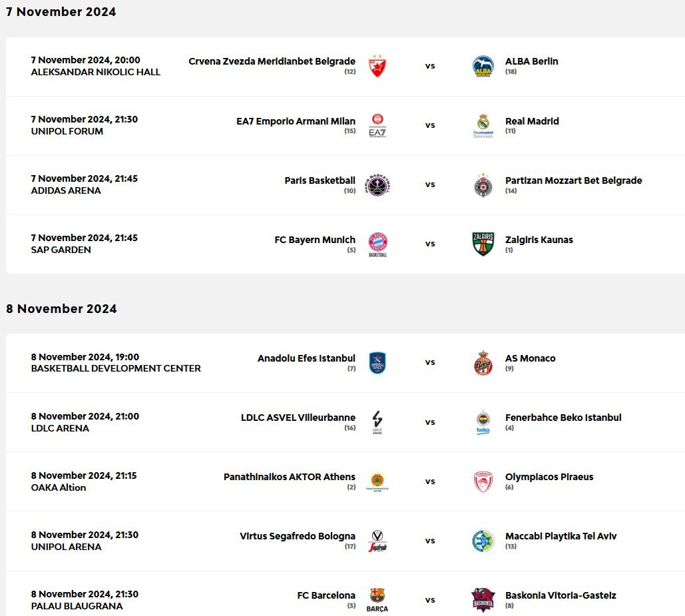Image resolution: width=685 pixels, height=616 pixels.
Task: Click the AS Monaco team logo
Action: (x=483, y=362)
